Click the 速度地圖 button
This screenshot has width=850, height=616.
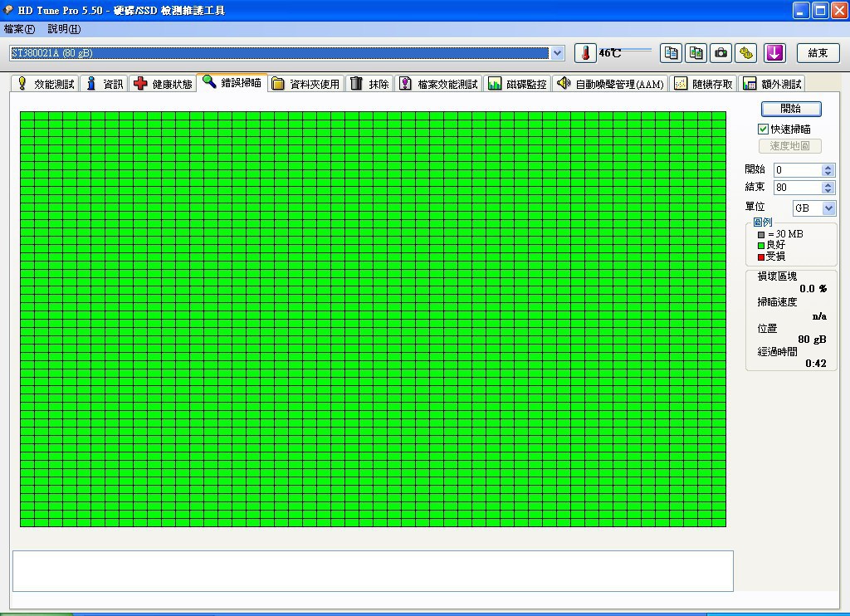point(790,146)
